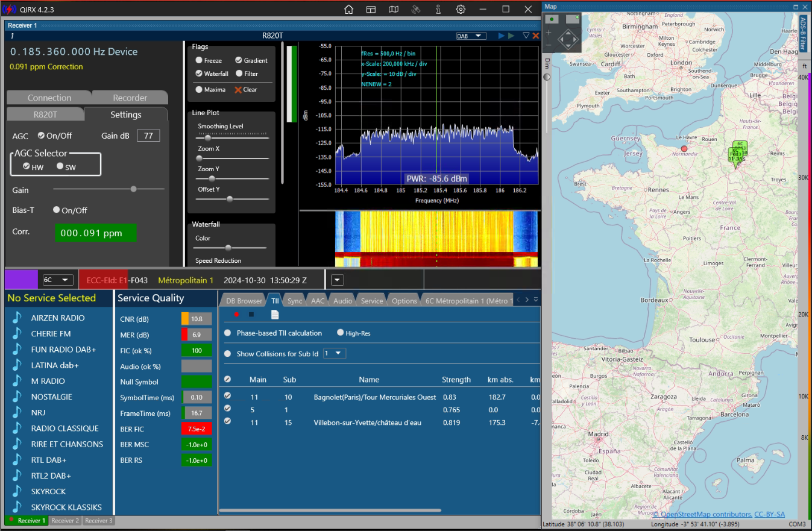Click the red record dot in TII tab
The width and height of the screenshot is (812, 531).
(236, 314)
